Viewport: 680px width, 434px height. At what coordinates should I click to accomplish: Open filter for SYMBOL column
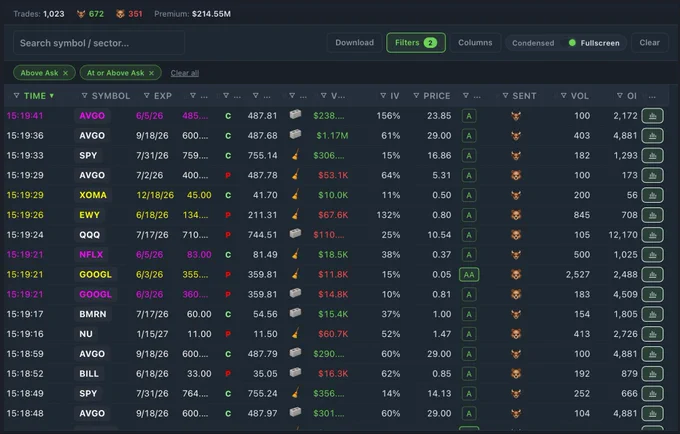click(85, 96)
